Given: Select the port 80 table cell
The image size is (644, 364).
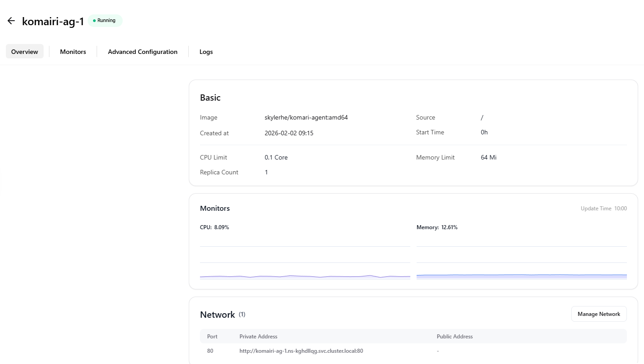Looking at the screenshot, I should [x=210, y=351].
